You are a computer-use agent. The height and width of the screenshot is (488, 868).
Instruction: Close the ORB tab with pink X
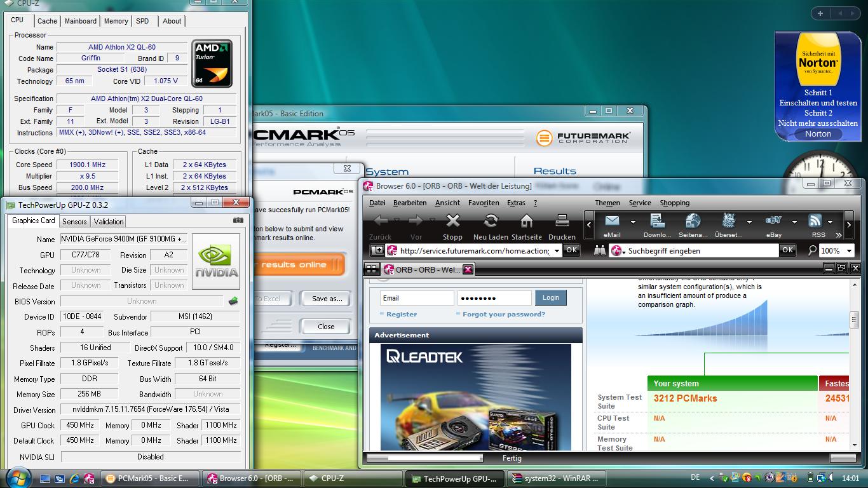click(468, 269)
